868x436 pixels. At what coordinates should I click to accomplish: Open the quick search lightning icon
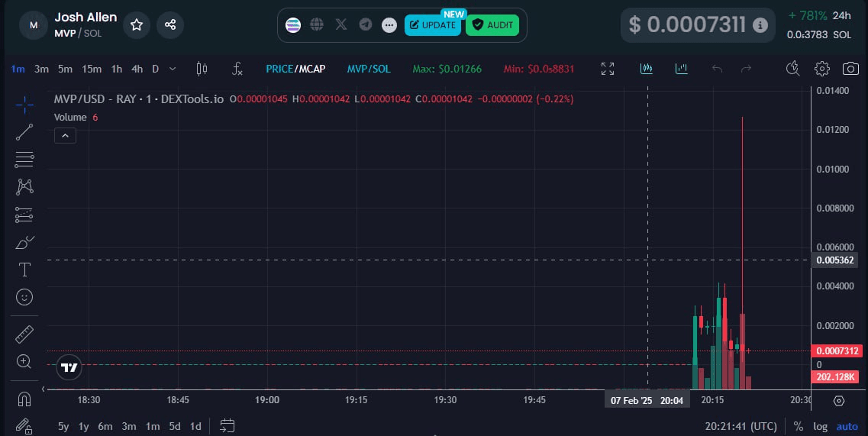point(792,69)
